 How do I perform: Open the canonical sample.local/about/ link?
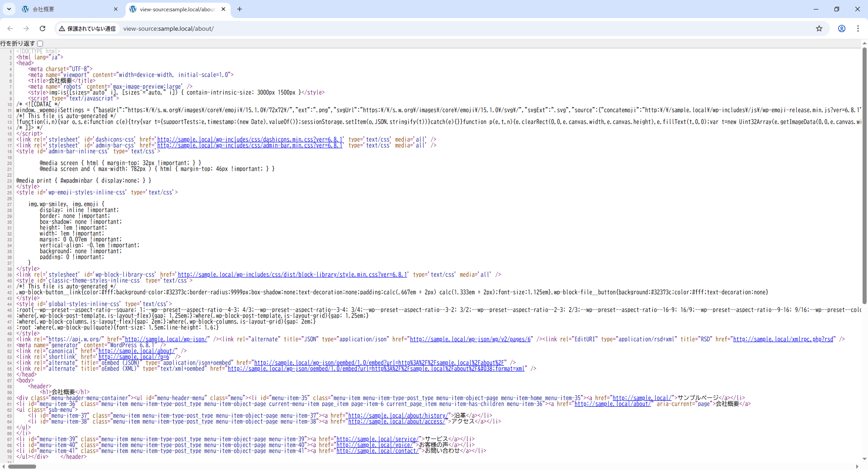tap(138, 351)
